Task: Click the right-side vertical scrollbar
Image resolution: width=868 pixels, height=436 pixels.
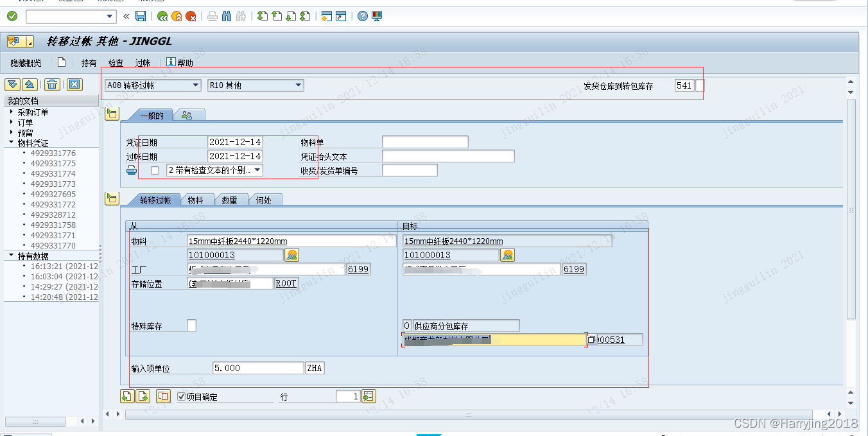Action: coord(851,209)
